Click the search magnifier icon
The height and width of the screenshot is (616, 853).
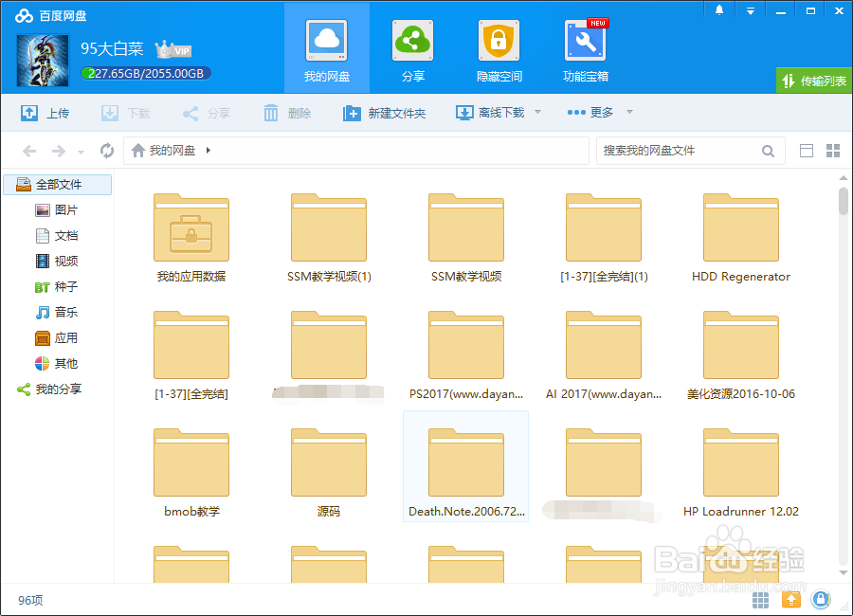point(768,151)
